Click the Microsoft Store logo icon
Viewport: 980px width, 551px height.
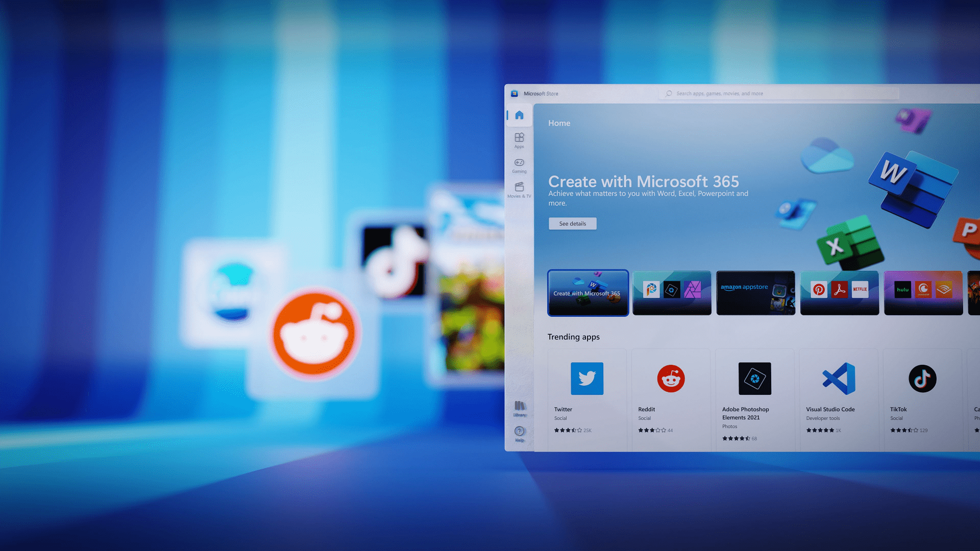tap(514, 93)
